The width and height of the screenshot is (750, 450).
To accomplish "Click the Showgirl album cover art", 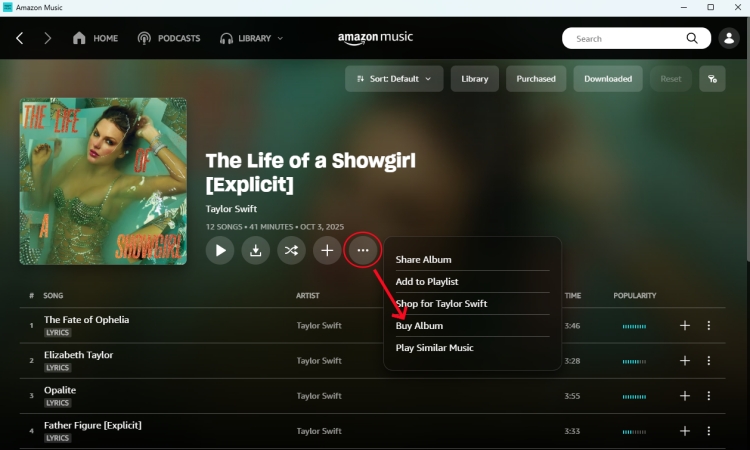I will click(103, 181).
